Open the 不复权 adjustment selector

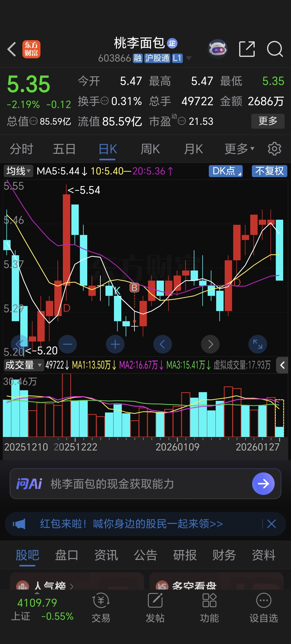pos(270,171)
